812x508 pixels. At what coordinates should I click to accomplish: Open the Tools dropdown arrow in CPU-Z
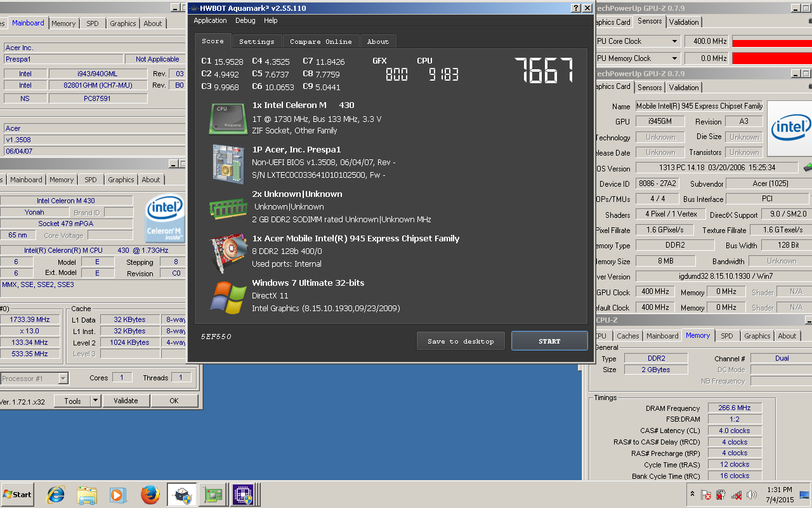pos(95,401)
